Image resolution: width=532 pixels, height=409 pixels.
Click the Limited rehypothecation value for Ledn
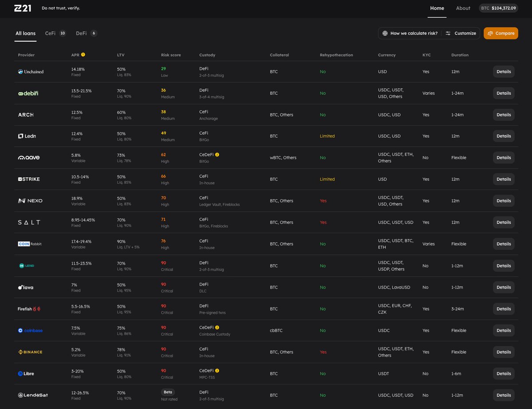tap(327, 136)
